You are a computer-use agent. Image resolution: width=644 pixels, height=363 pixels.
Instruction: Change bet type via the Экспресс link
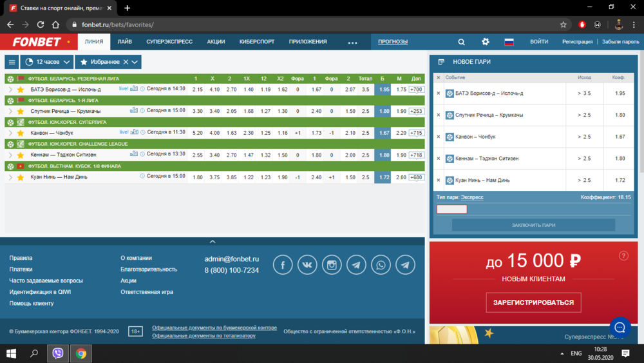472,197
